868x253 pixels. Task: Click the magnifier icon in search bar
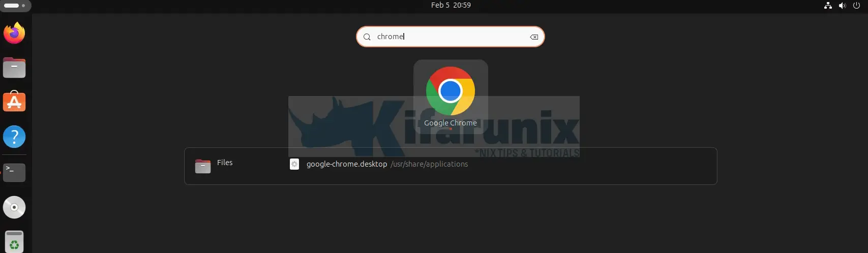[367, 37]
